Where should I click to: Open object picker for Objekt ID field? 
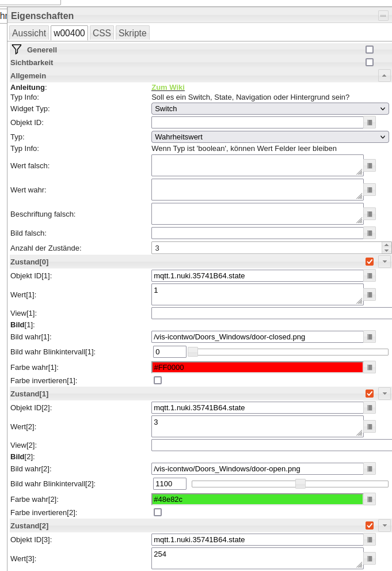(370, 123)
